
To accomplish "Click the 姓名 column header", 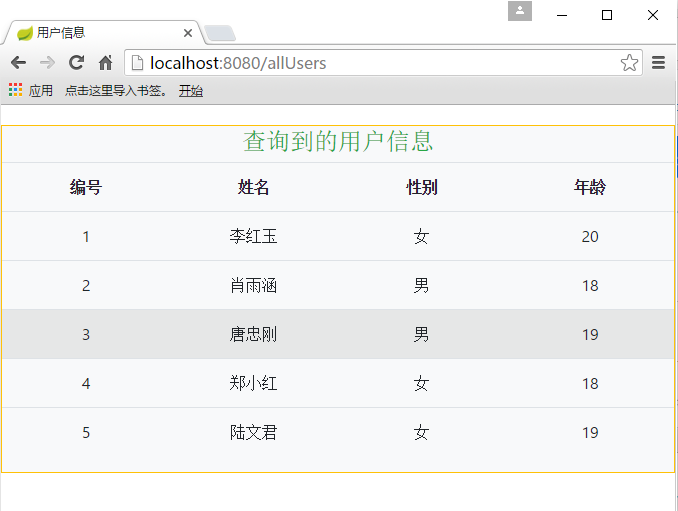I will pos(253,187).
